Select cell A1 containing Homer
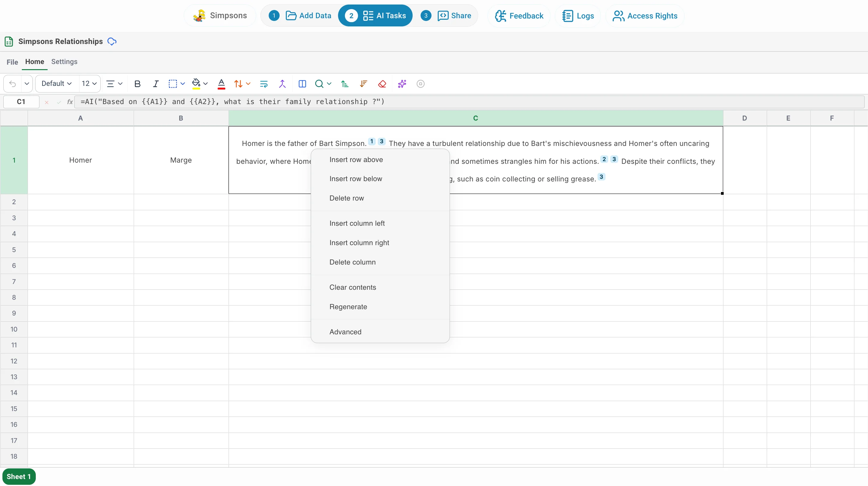Viewport: 868px width, 486px height. (x=81, y=160)
